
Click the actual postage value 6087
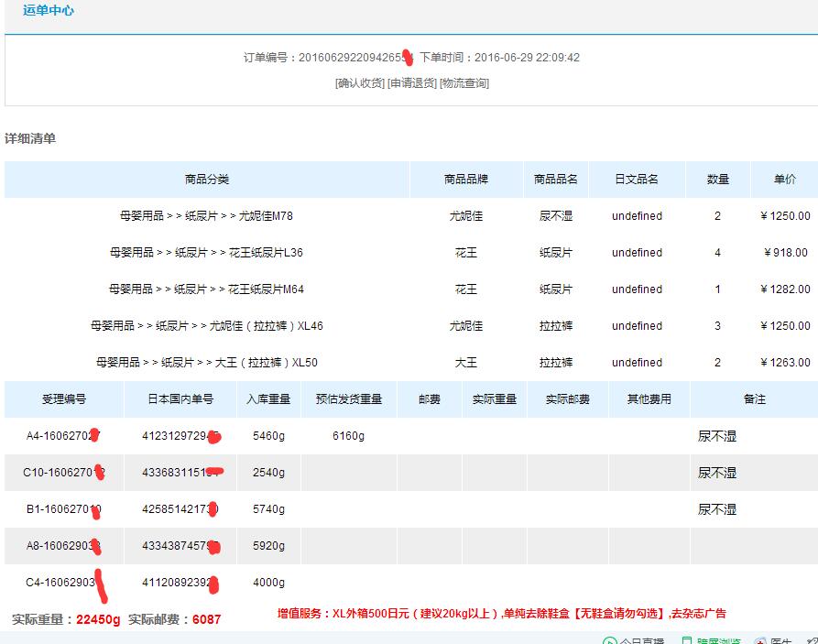click(207, 619)
